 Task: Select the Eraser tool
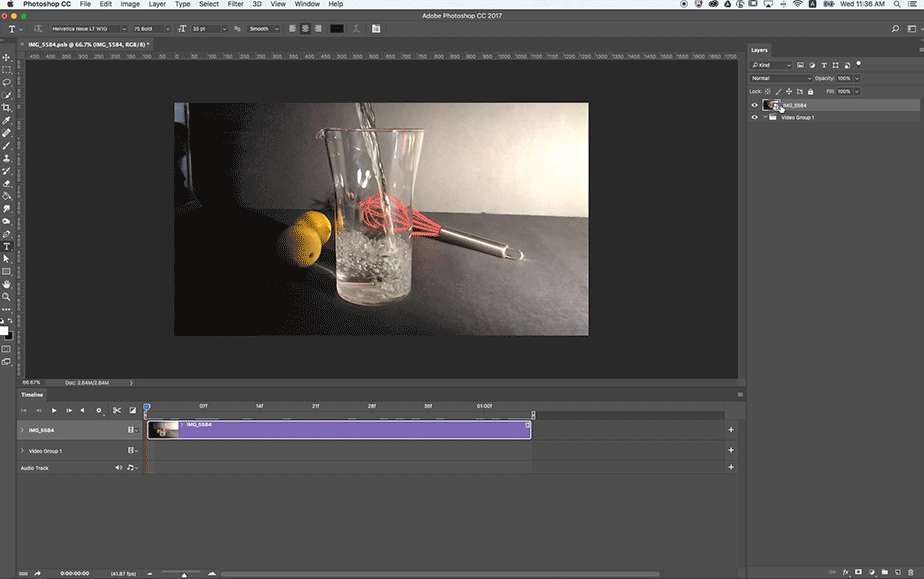coord(6,183)
